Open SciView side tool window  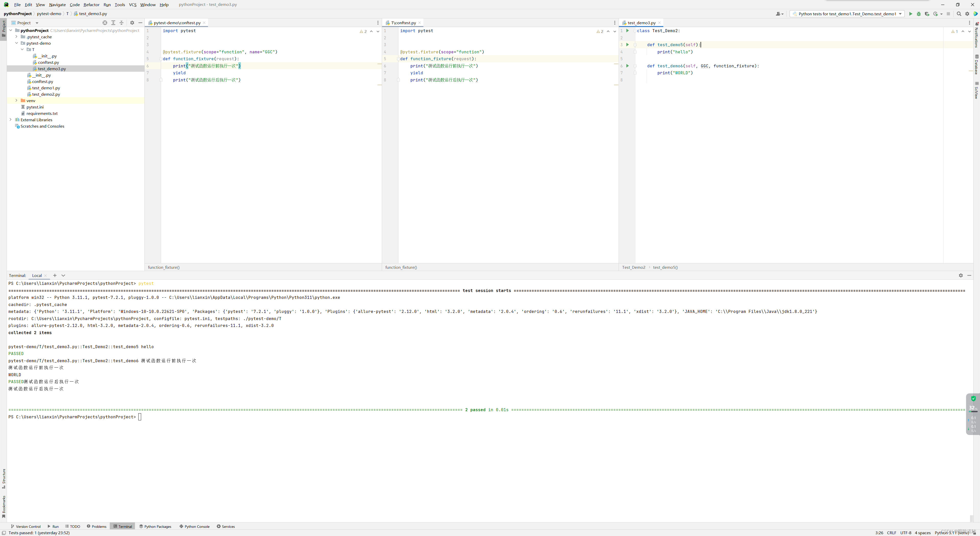coord(976,90)
